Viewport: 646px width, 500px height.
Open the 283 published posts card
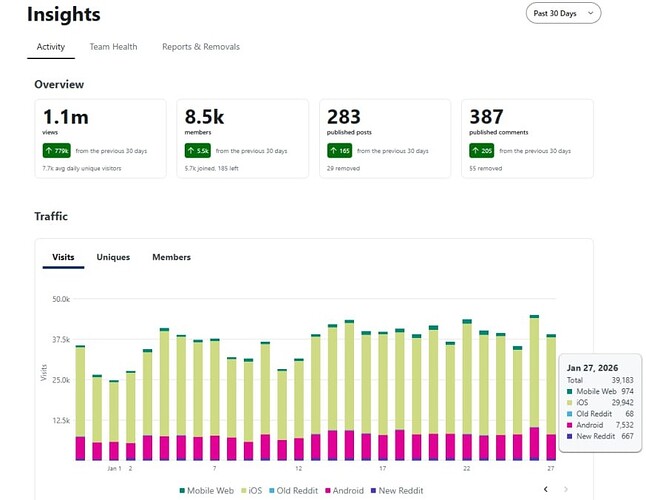point(384,138)
